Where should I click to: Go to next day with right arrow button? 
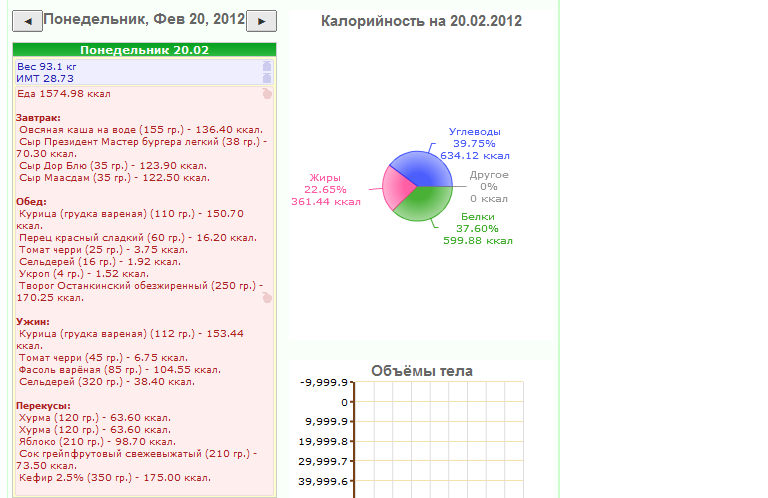pos(261,21)
